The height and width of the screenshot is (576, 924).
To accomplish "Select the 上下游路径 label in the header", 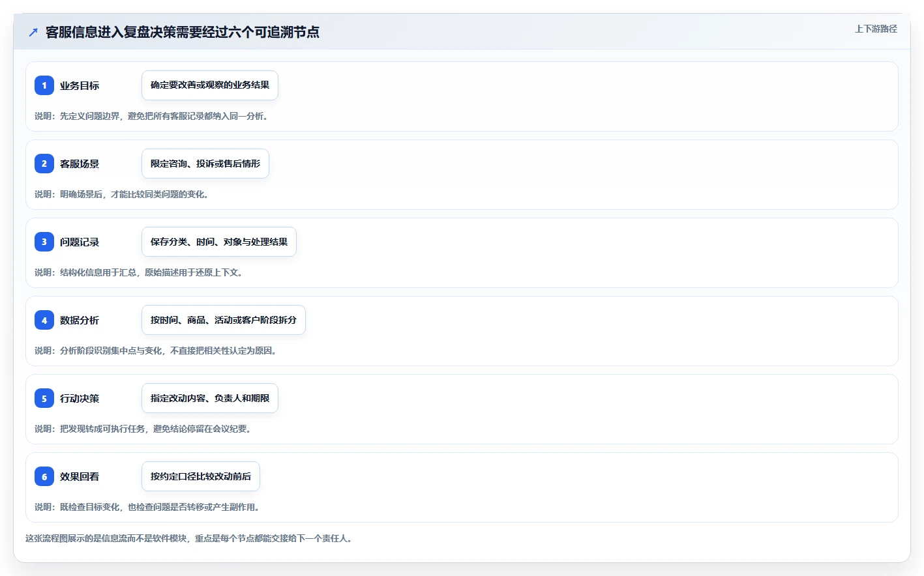I will coord(876,29).
